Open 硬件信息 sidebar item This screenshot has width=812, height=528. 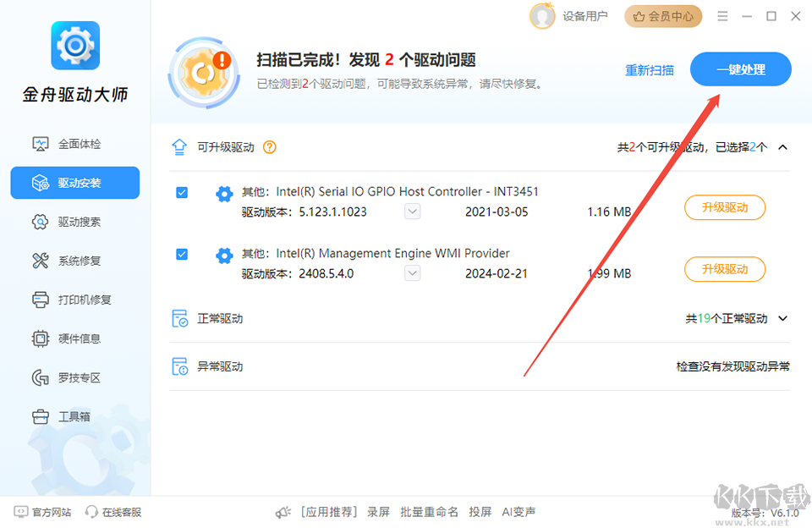(75, 338)
